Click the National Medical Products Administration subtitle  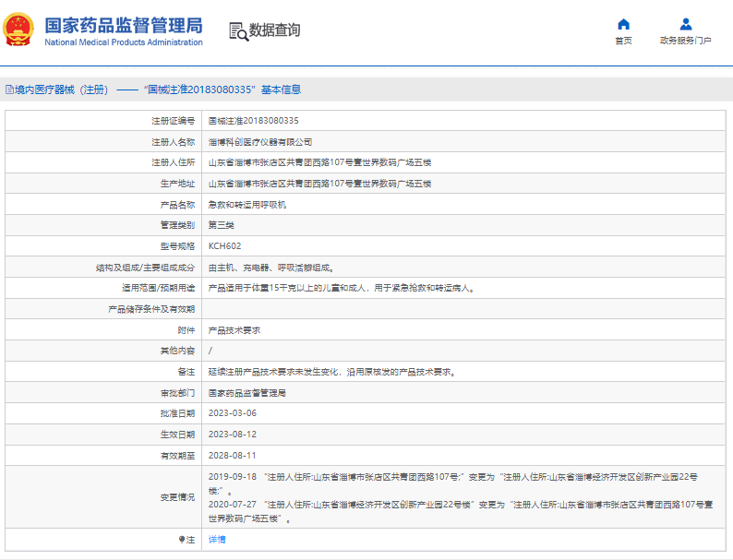coord(123,42)
